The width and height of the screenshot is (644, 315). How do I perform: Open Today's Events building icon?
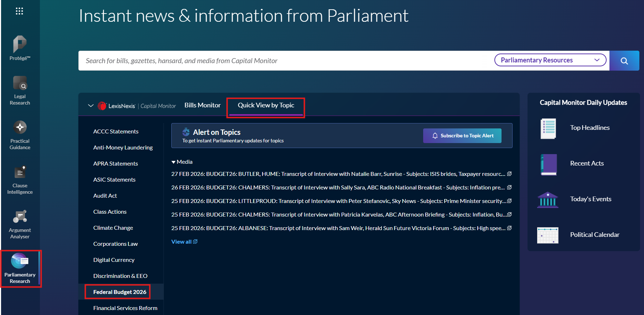(x=547, y=199)
